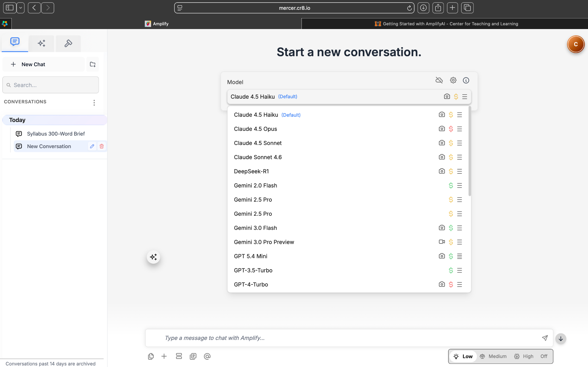Click Safari address bar mercer.cr8.io
This screenshot has height=367, width=588.
[294, 8]
